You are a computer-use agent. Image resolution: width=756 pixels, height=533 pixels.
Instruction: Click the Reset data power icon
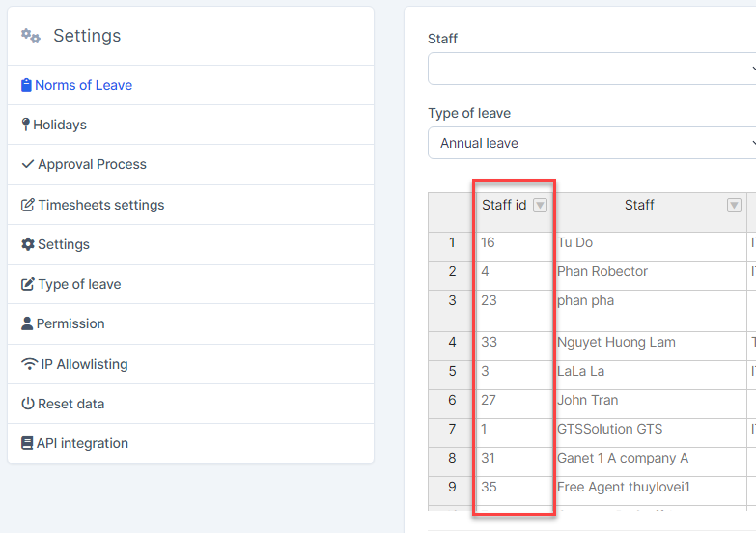[x=27, y=404]
